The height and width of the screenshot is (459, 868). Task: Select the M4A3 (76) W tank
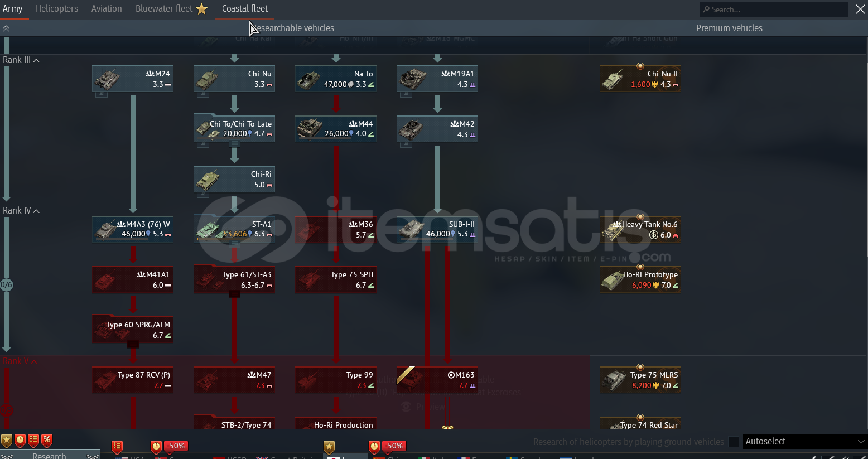pos(133,229)
